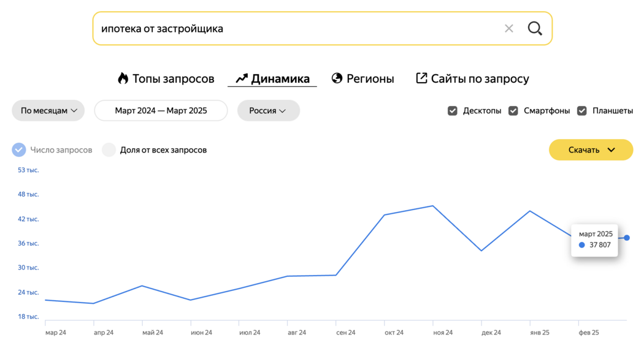Open the По месяцам grouping dropdown

(x=48, y=111)
